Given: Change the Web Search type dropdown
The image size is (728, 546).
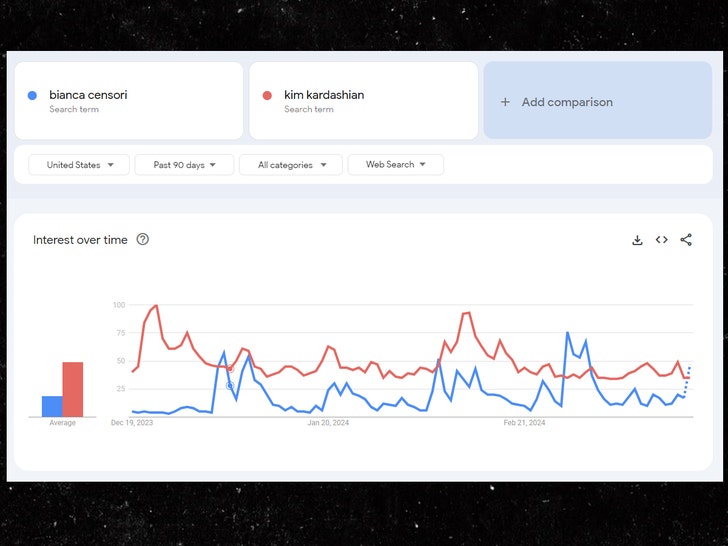Looking at the screenshot, I should [395, 165].
